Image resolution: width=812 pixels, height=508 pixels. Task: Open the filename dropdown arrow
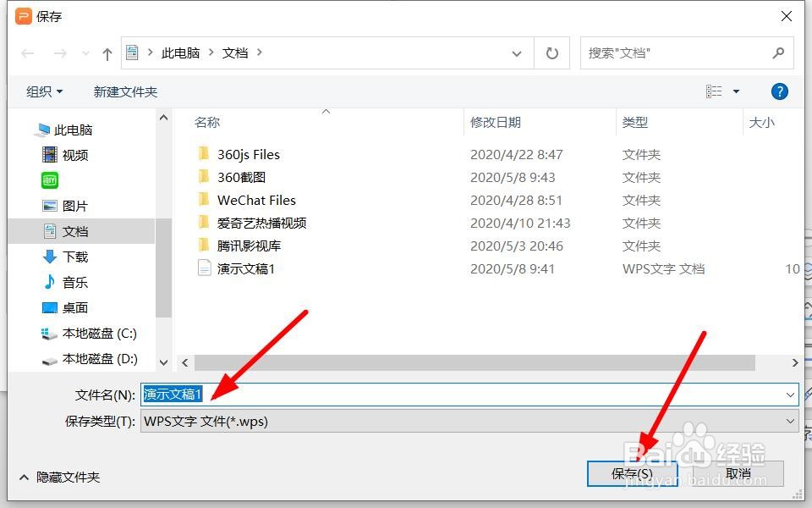tap(790, 394)
